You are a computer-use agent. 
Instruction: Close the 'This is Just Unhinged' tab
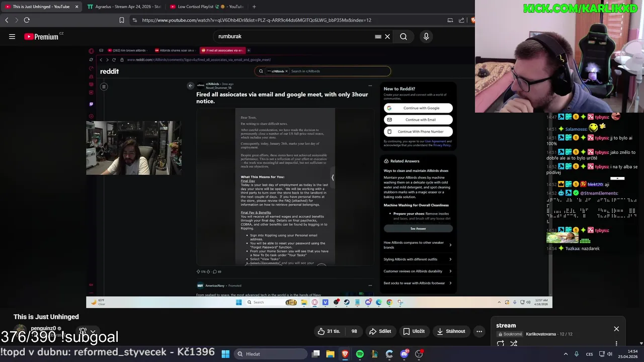point(76,7)
